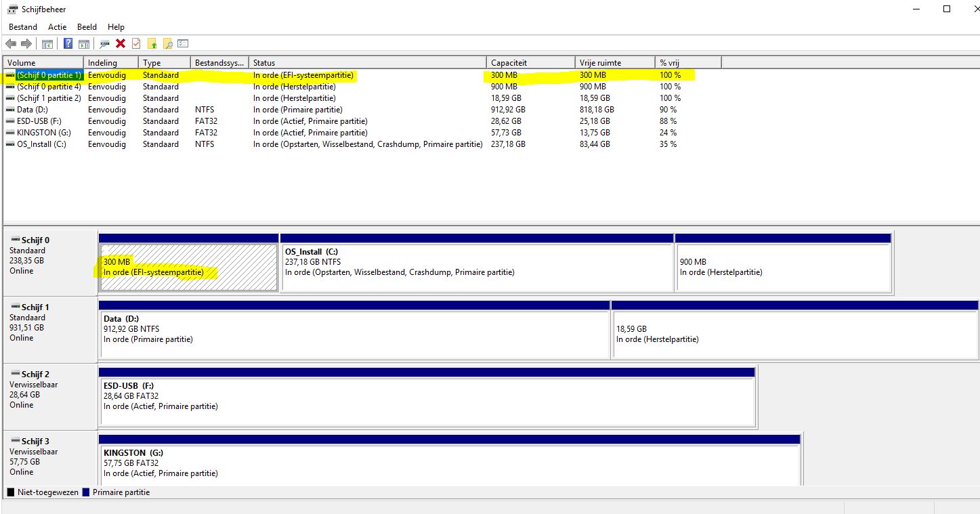Open the Bestand menu
This screenshot has width=980, height=514.
[23, 27]
